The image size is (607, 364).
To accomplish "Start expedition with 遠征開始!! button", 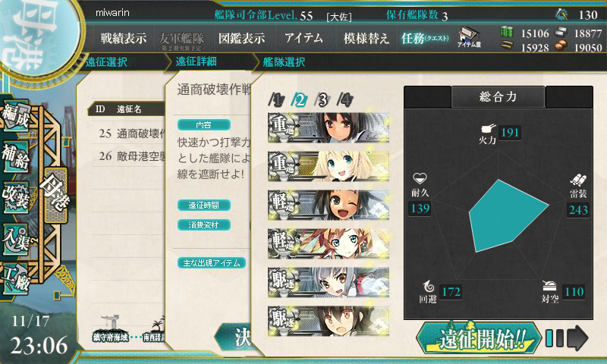I will coord(479,338).
